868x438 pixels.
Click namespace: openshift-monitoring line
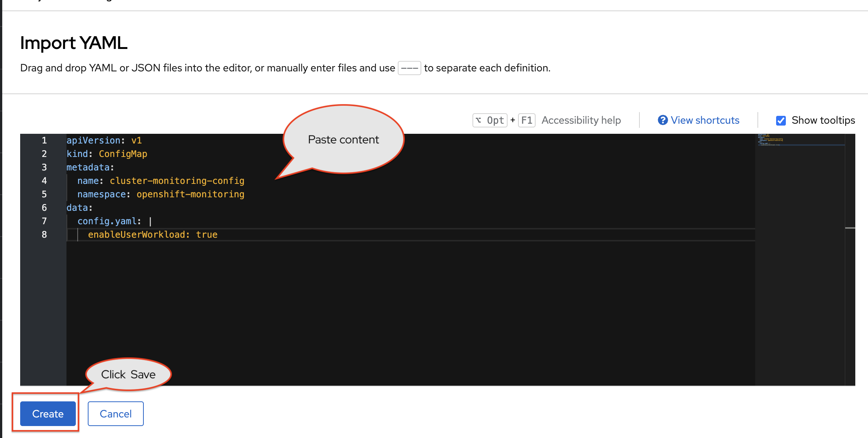click(161, 194)
